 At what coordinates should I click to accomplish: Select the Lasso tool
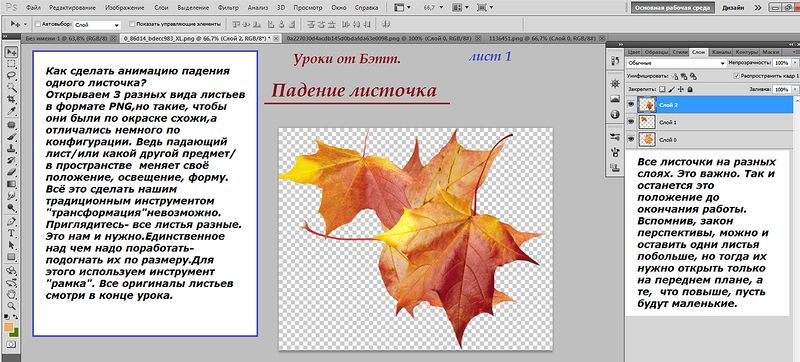11,75
